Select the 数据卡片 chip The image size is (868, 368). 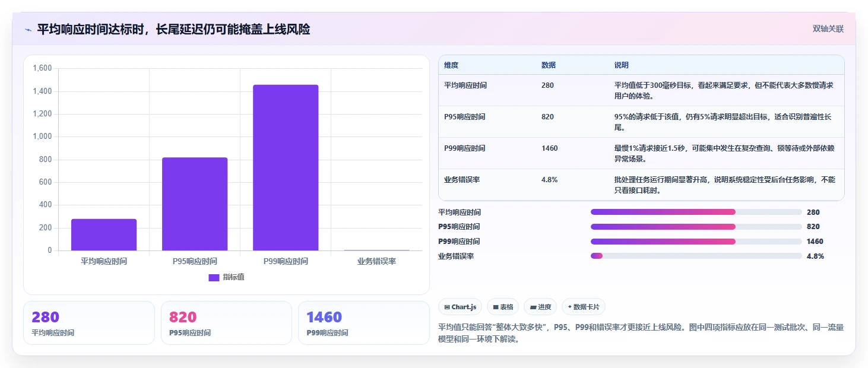click(x=584, y=307)
